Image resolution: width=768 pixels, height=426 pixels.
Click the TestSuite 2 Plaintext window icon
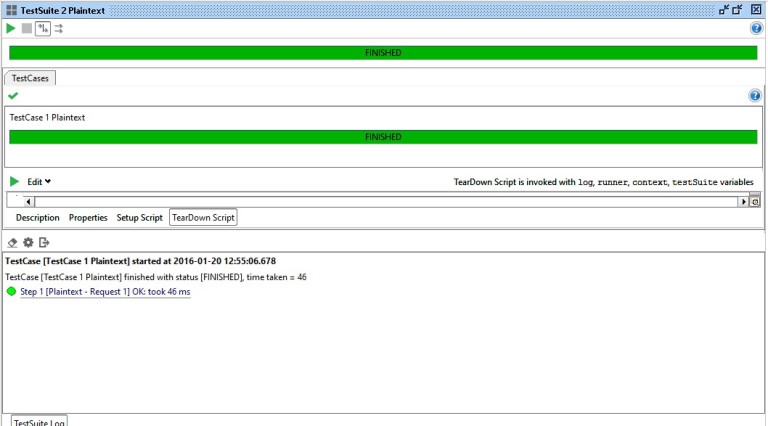(x=12, y=10)
